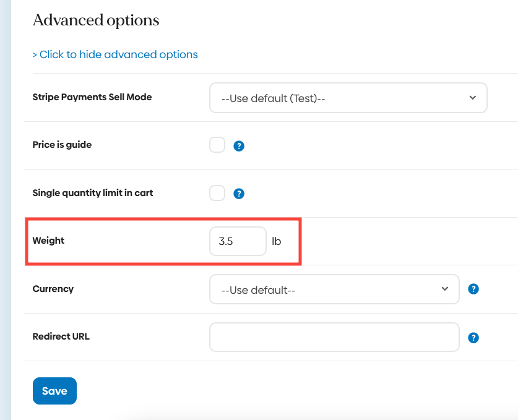The image size is (518, 420).
Task: Click the "Advanced options" heading
Action: point(96,20)
